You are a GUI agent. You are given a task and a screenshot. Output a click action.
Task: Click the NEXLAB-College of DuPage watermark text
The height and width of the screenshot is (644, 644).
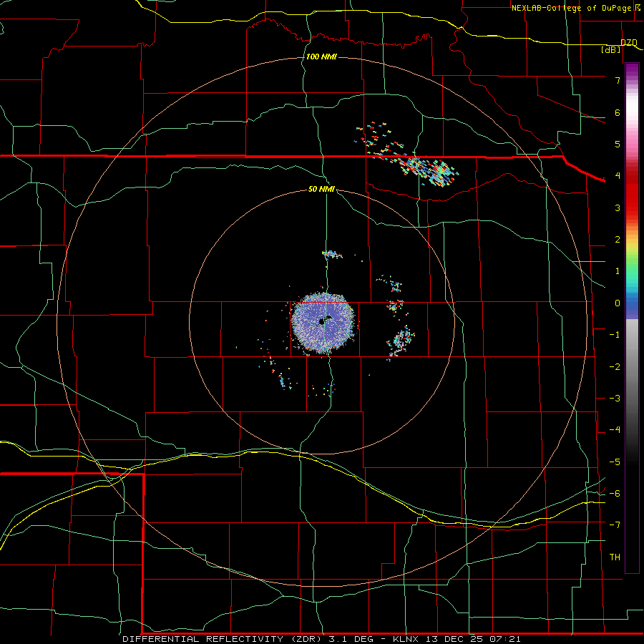571,8
